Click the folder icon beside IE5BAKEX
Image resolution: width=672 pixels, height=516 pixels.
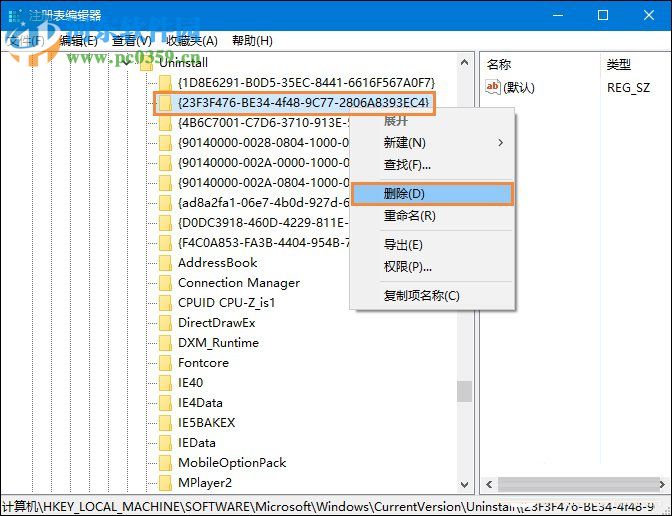(x=165, y=423)
